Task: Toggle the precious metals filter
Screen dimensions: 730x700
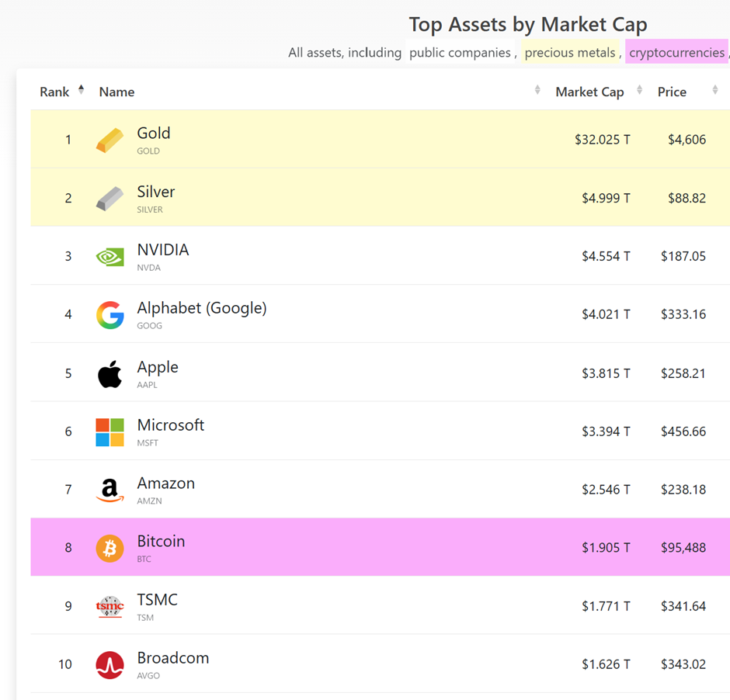Action: coord(570,53)
